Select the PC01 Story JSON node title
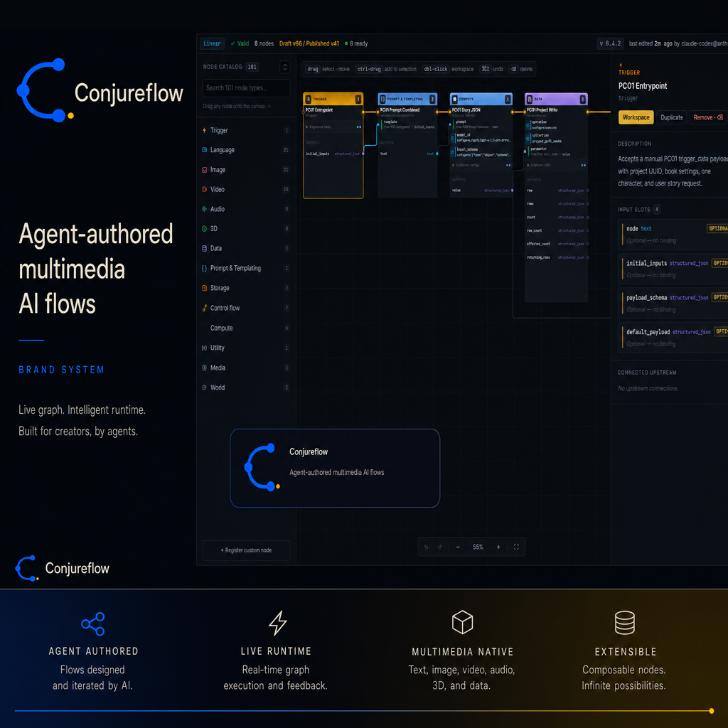728x728 pixels. pos(466,110)
